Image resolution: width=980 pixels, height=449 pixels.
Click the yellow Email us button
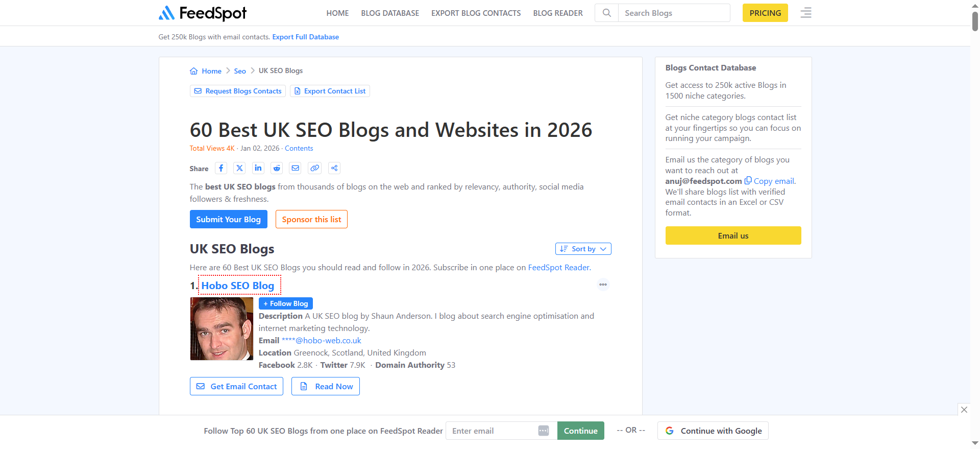point(733,235)
